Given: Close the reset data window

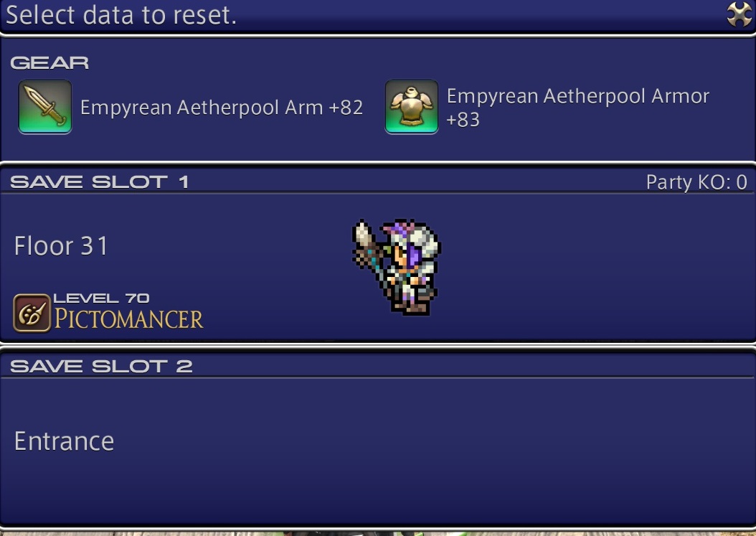Looking at the screenshot, I should point(739,14).
